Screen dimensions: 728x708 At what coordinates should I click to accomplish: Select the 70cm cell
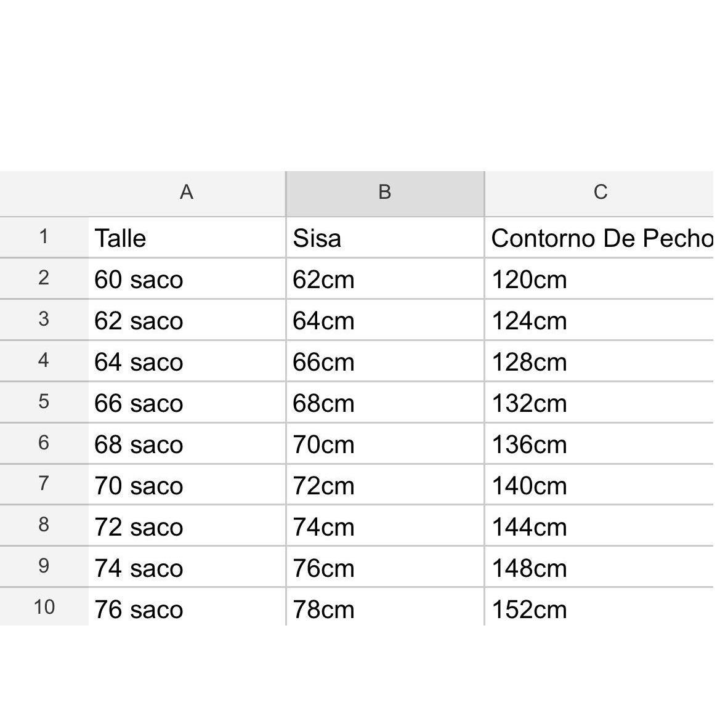click(385, 445)
